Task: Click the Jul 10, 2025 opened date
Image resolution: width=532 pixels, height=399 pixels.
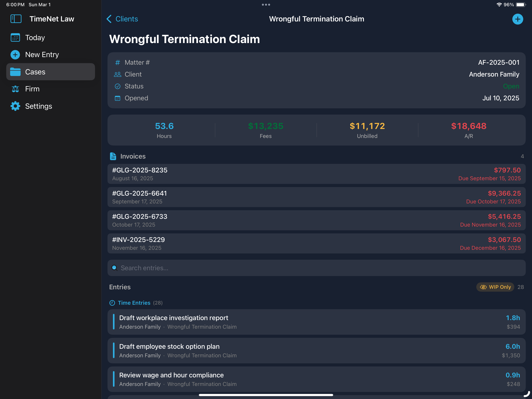Action: pos(501,98)
